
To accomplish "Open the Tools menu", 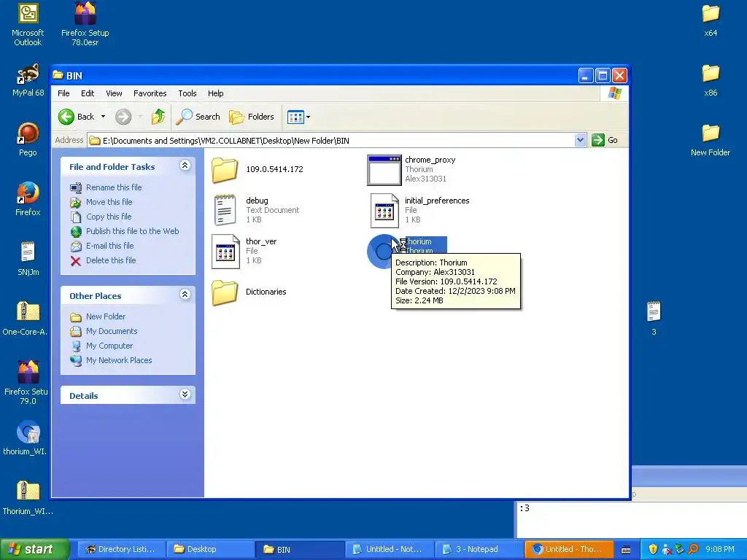I will tap(187, 93).
